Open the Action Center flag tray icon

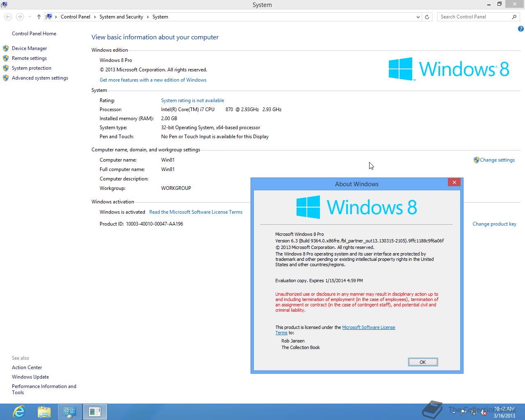464,412
